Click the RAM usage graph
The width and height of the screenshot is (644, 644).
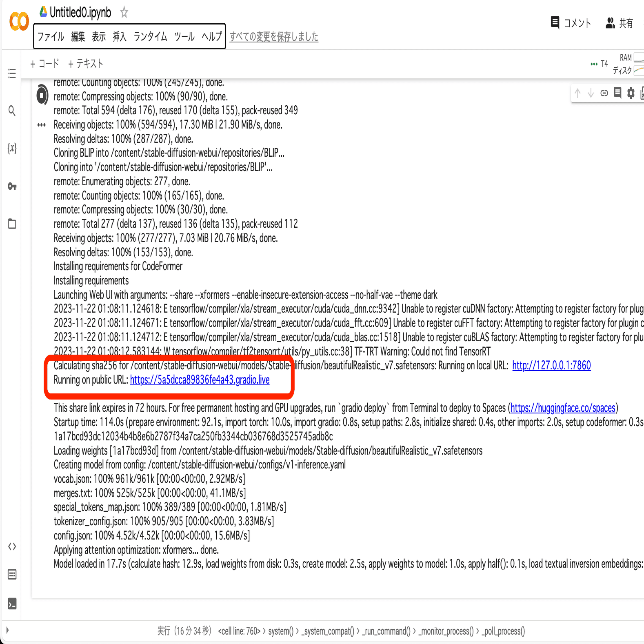[x=639, y=58]
